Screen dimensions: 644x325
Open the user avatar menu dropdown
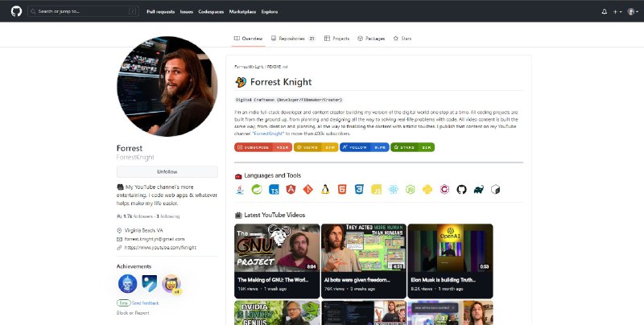point(633,12)
